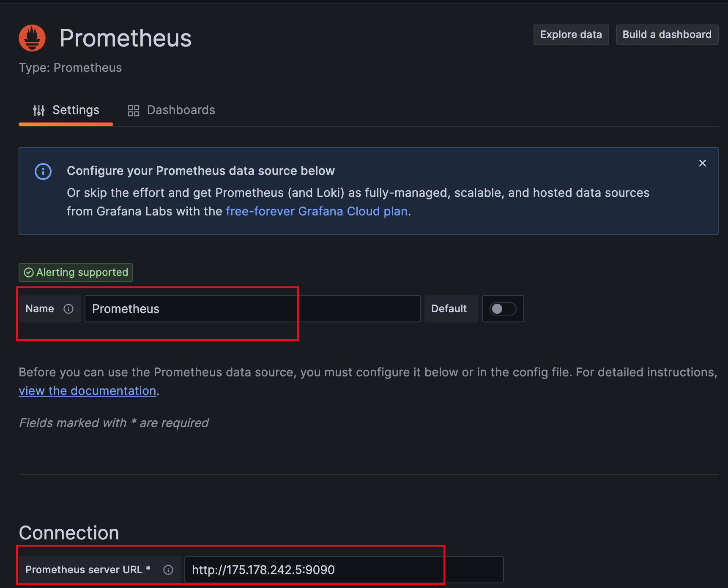Click the Default label next to switch

(449, 309)
